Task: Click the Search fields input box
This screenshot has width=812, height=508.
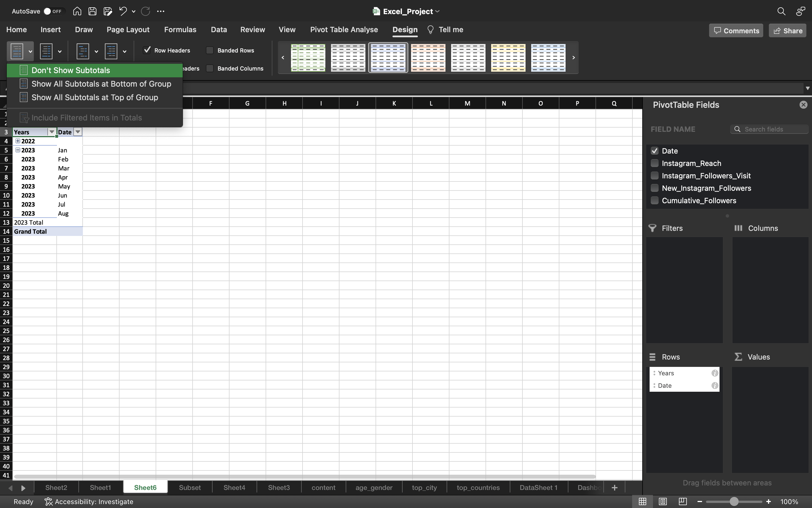Action: 769,129
